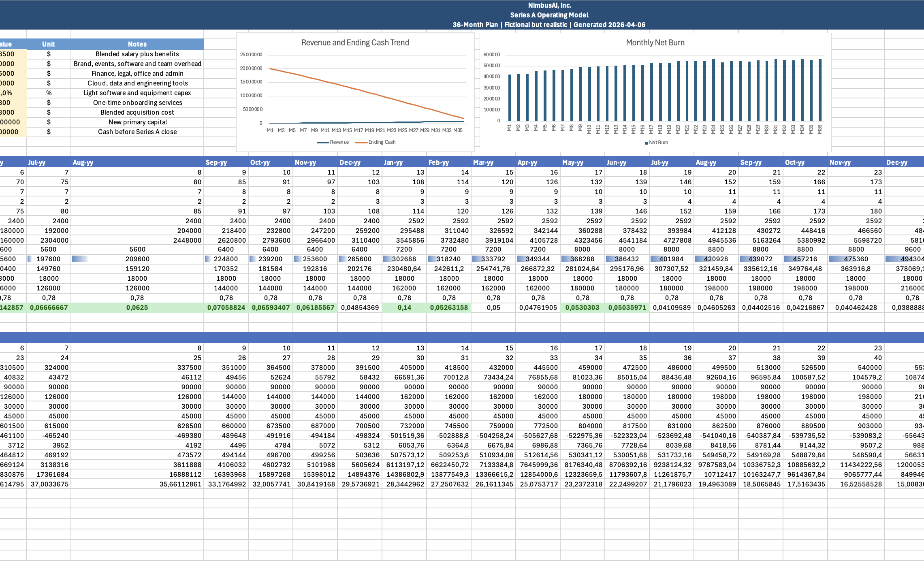Click the 'New primary capital' note cell

tap(137, 122)
